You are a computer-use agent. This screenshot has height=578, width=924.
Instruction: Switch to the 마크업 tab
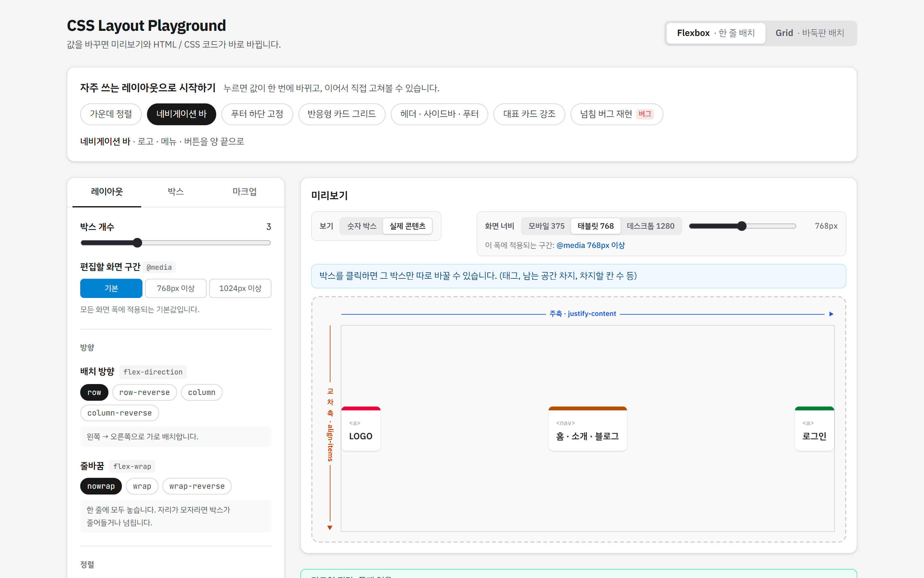point(245,192)
